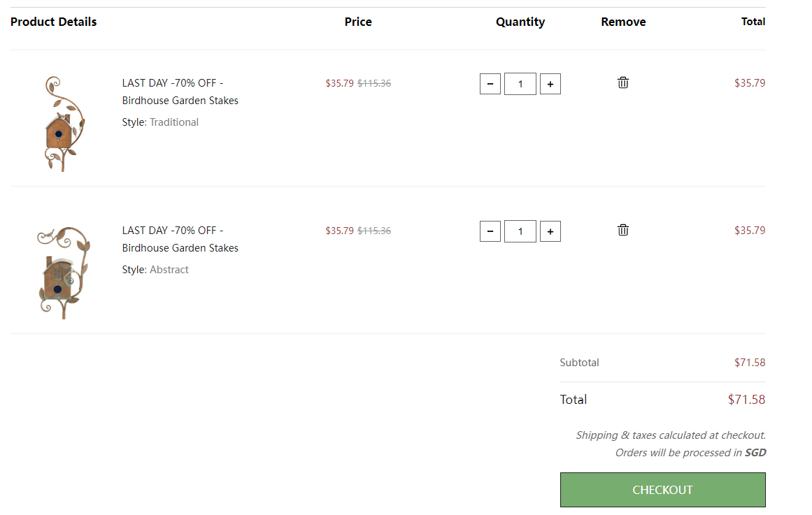Screen dimensions: 812x515
Task: Click the Remove column header
Action: [622, 22]
